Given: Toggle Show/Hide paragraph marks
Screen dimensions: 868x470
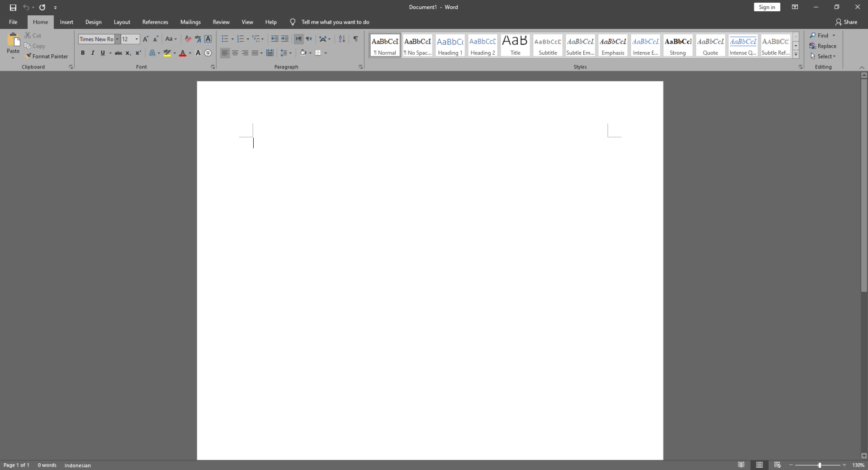Looking at the screenshot, I should tap(355, 39).
